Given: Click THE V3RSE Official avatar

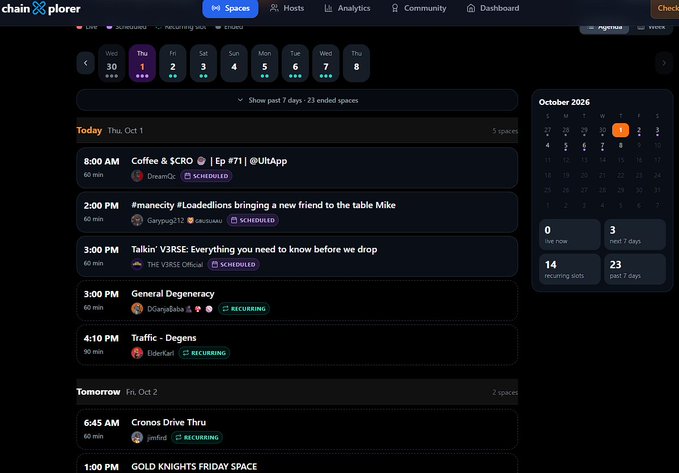Looking at the screenshot, I should [x=137, y=265].
